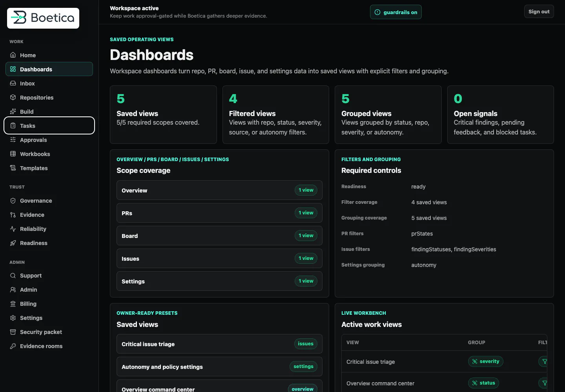Click the Dashboards page heading

[x=151, y=55]
